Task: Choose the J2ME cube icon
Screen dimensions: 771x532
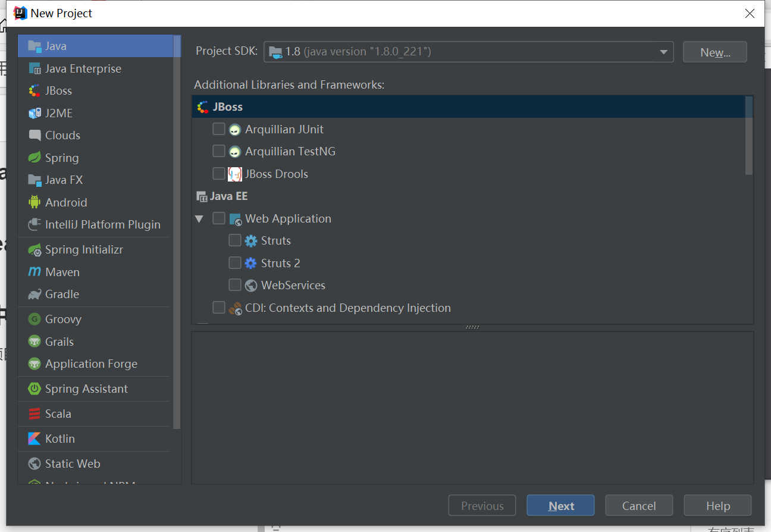Action: tap(35, 113)
